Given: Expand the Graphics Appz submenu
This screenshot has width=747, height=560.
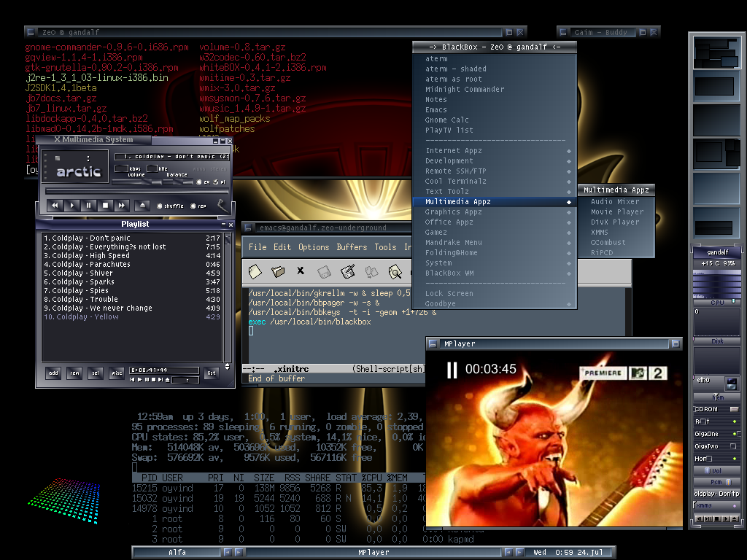Looking at the screenshot, I should tap(454, 211).
